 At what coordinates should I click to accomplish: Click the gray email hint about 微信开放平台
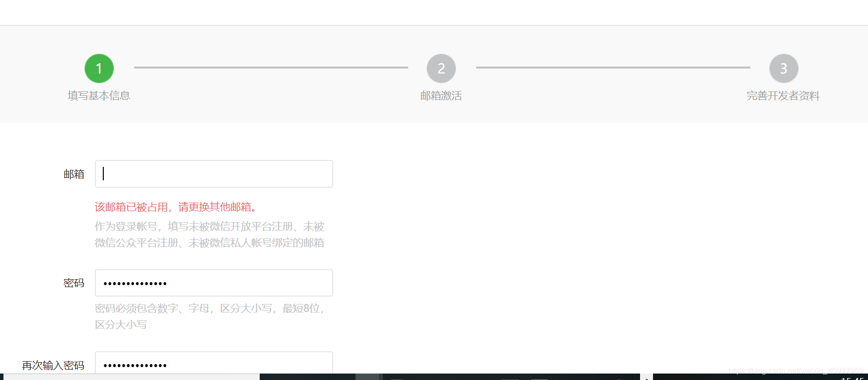210,234
